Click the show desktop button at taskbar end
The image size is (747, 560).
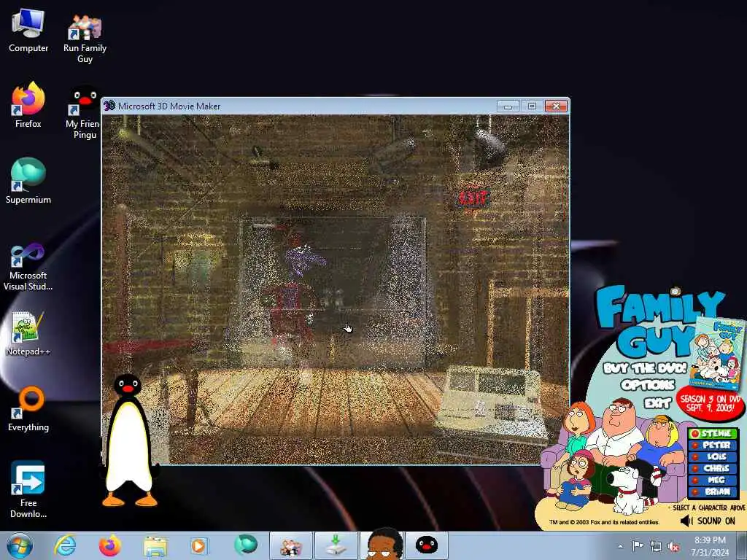click(742, 546)
